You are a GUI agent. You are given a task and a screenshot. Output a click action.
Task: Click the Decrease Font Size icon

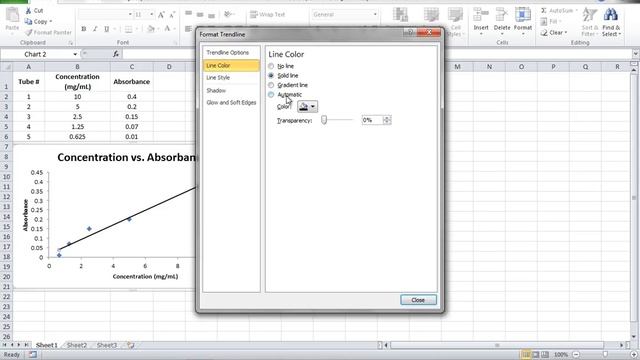click(172, 15)
